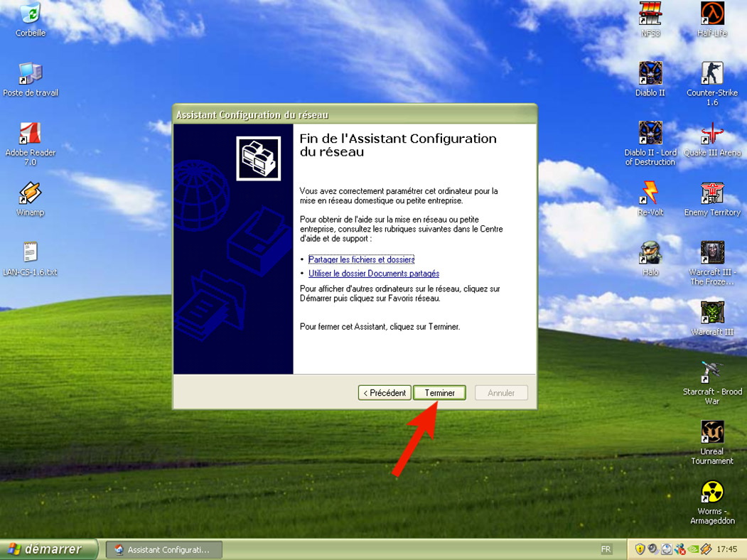Select the Half-Life desktop icon
This screenshot has height=560, width=747.
711,14
